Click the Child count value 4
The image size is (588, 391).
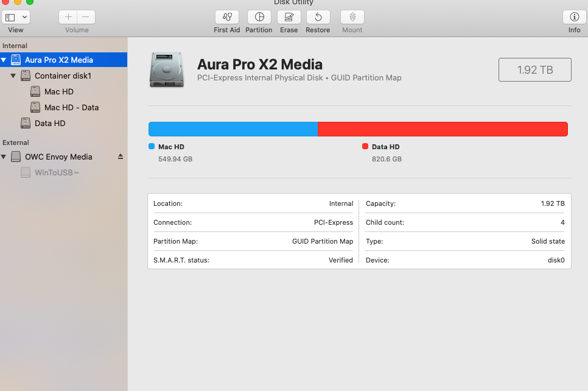pyautogui.click(x=562, y=222)
